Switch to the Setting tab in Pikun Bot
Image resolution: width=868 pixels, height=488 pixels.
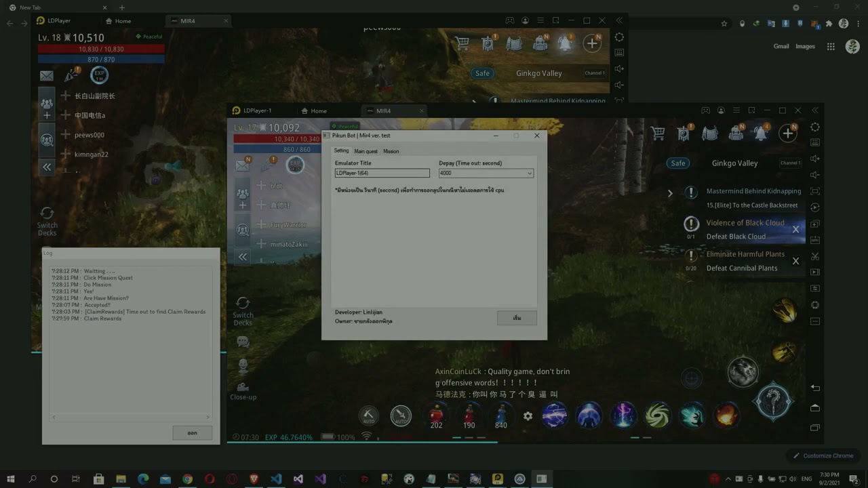pyautogui.click(x=341, y=150)
